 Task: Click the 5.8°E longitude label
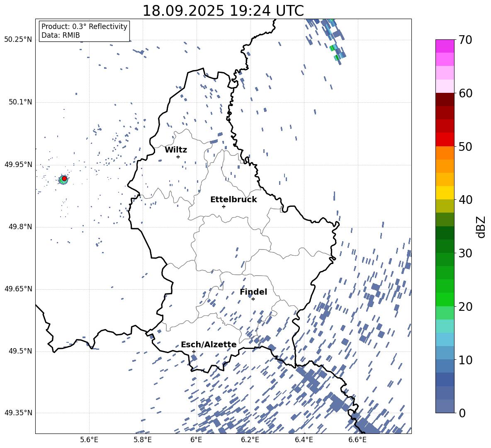pos(143,440)
